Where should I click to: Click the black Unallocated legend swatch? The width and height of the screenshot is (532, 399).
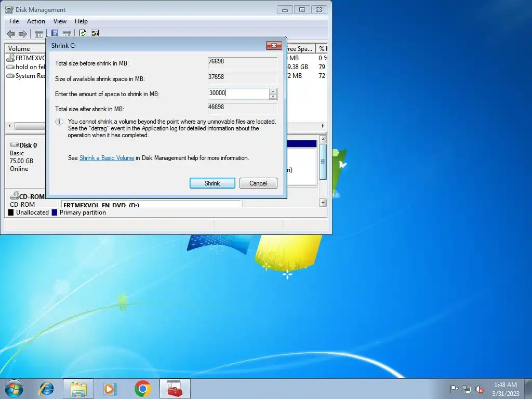(x=11, y=212)
